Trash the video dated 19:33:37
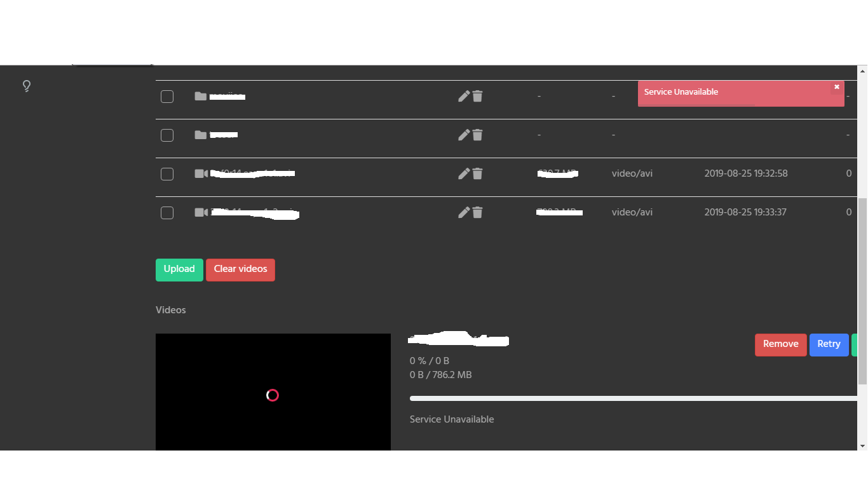Screen dimensions: 868x488 (x=478, y=212)
